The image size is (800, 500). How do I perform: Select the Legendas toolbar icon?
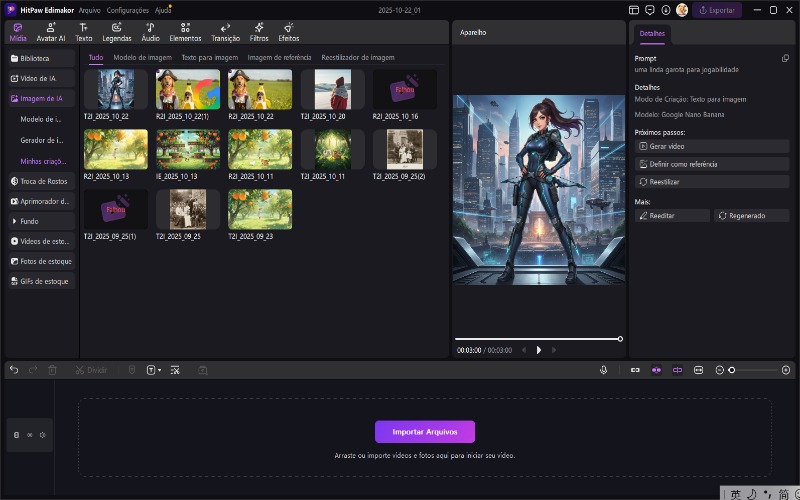pyautogui.click(x=116, y=31)
